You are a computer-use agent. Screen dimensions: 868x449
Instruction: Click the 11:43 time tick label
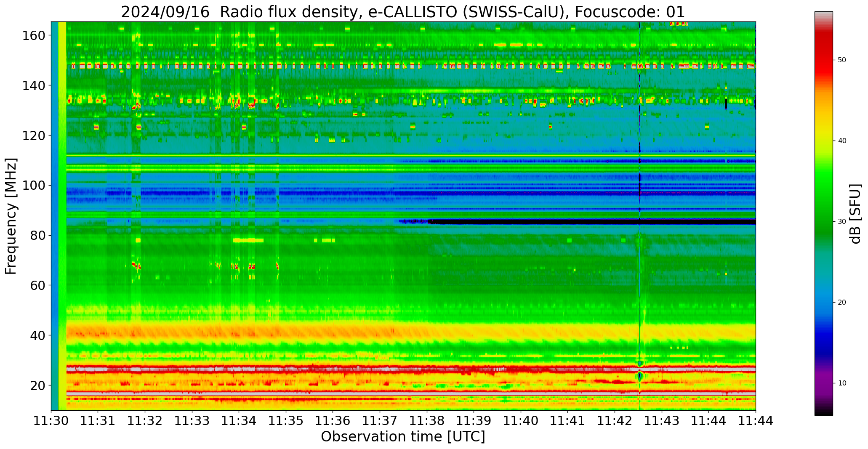pyautogui.click(x=662, y=421)
